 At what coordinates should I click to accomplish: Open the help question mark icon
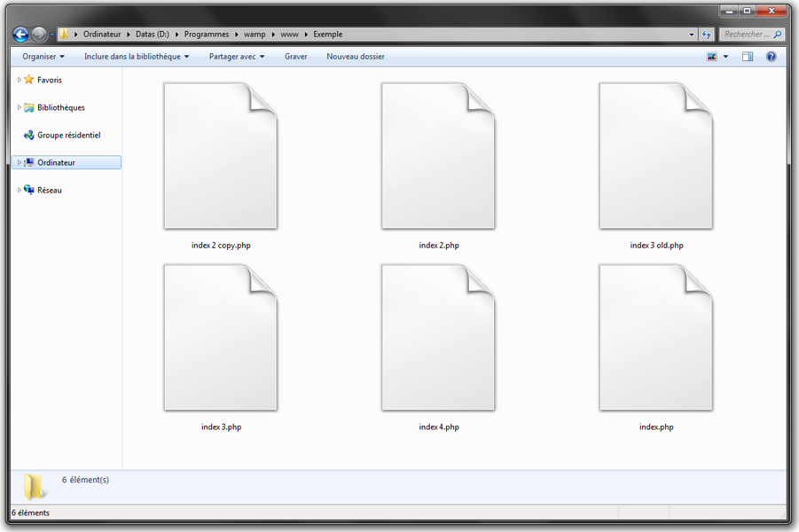(x=771, y=57)
